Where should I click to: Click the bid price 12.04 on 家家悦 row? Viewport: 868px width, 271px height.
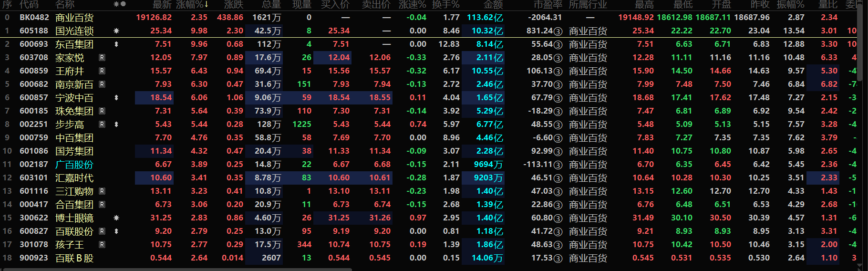tap(339, 57)
